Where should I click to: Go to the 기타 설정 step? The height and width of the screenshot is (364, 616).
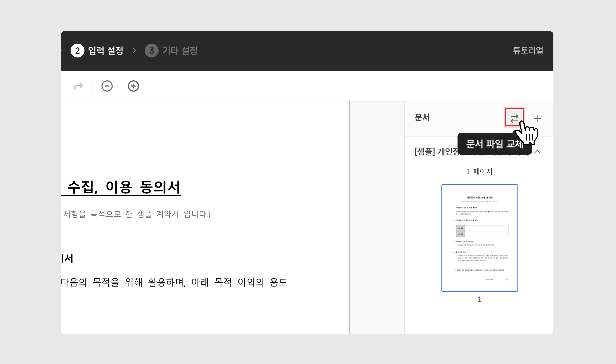pos(180,51)
